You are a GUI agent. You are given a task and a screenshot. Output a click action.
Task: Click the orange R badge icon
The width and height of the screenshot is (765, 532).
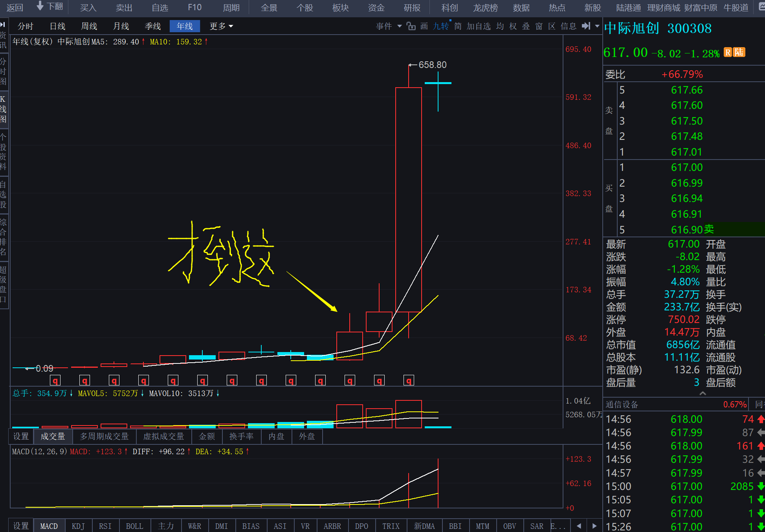click(728, 52)
